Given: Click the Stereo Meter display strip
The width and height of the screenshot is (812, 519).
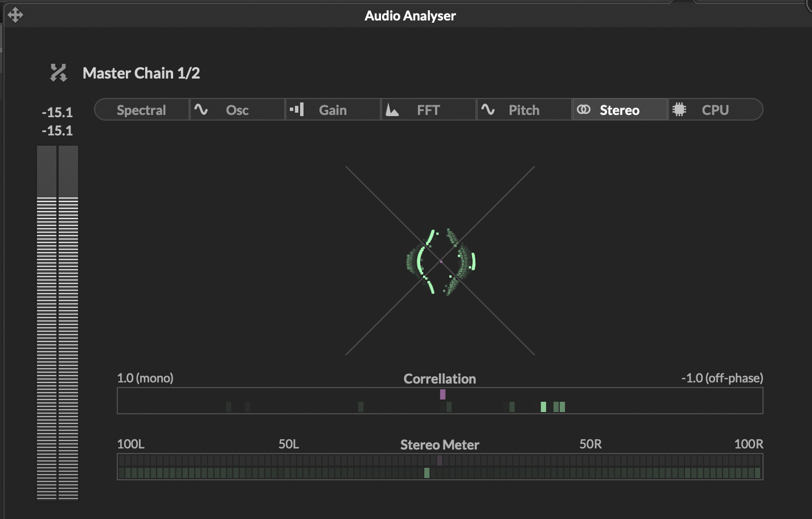Looking at the screenshot, I should coord(440,467).
